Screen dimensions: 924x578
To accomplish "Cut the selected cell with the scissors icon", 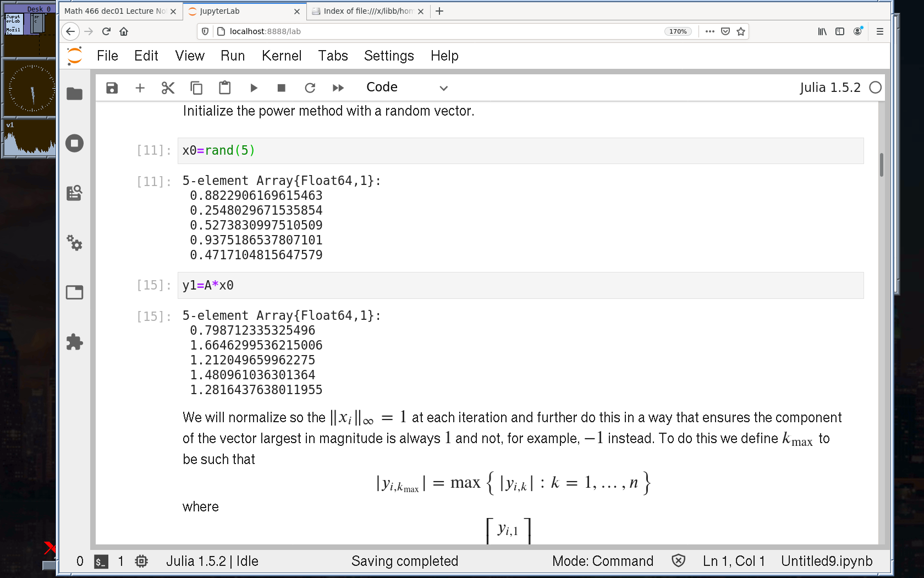I will click(168, 88).
